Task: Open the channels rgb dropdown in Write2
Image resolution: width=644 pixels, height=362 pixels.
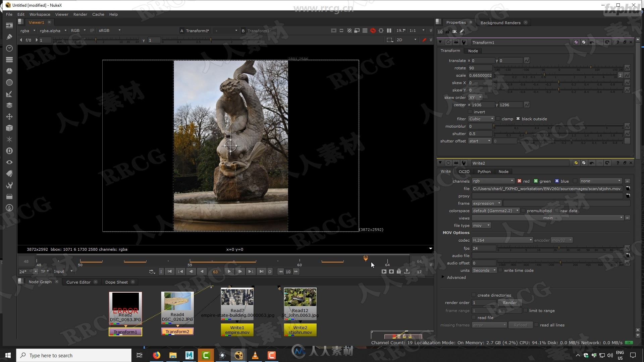Action: point(493,181)
